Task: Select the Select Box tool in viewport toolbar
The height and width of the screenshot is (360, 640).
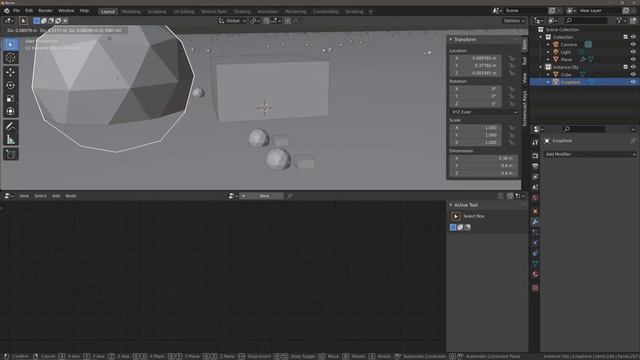Action: point(11,44)
